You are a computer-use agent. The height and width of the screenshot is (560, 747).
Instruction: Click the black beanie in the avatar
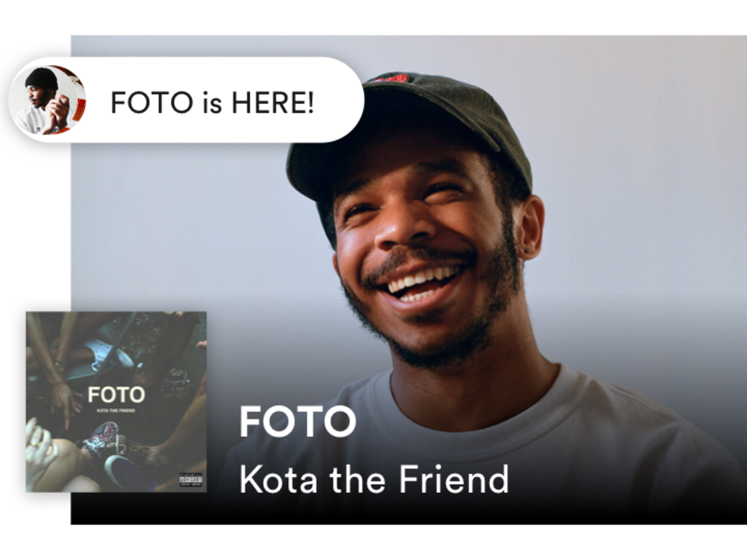tap(41, 78)
